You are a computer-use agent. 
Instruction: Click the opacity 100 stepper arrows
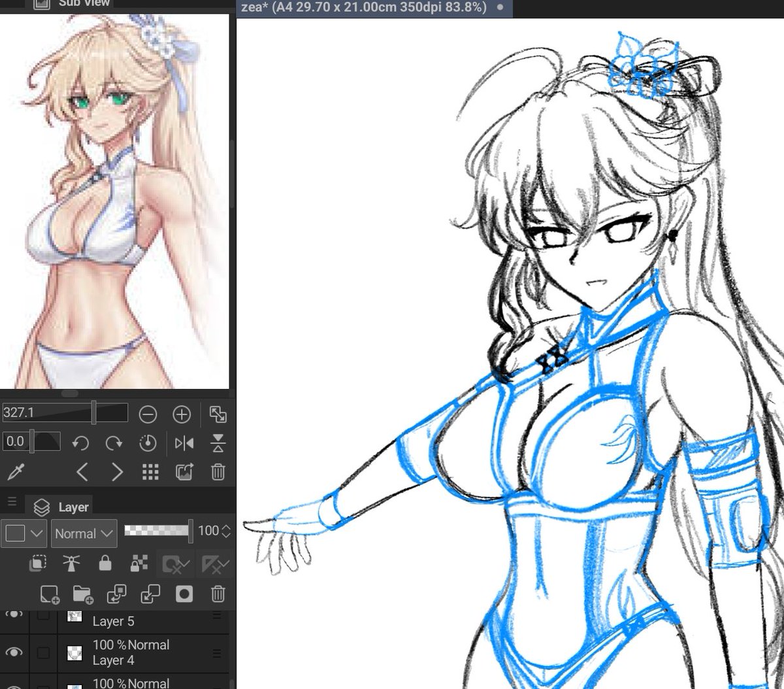point(227,531)
